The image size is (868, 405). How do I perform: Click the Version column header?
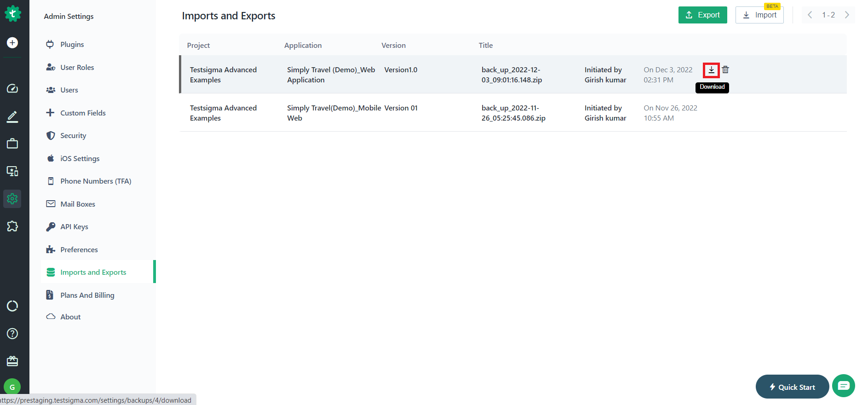pos(393,45)
